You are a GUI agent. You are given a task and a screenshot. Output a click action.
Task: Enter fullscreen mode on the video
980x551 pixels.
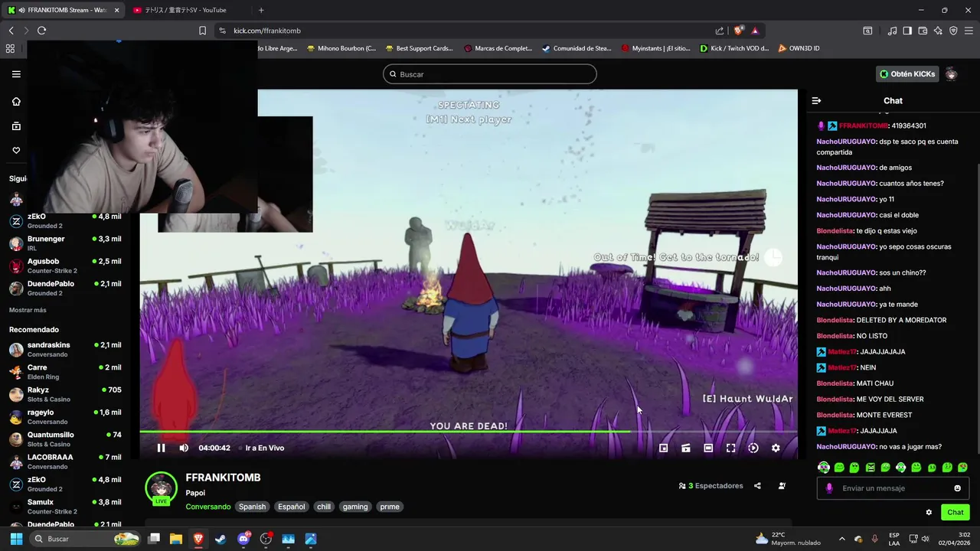[730, 448]
